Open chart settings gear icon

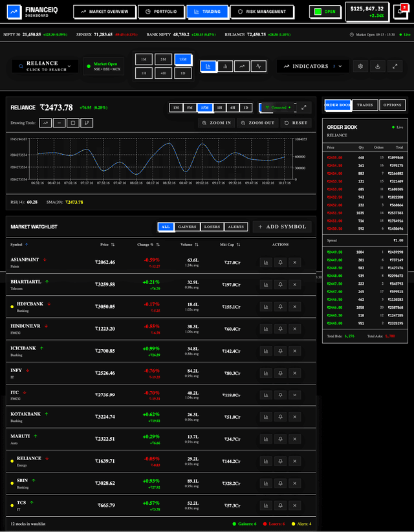(x=360, y=66)
